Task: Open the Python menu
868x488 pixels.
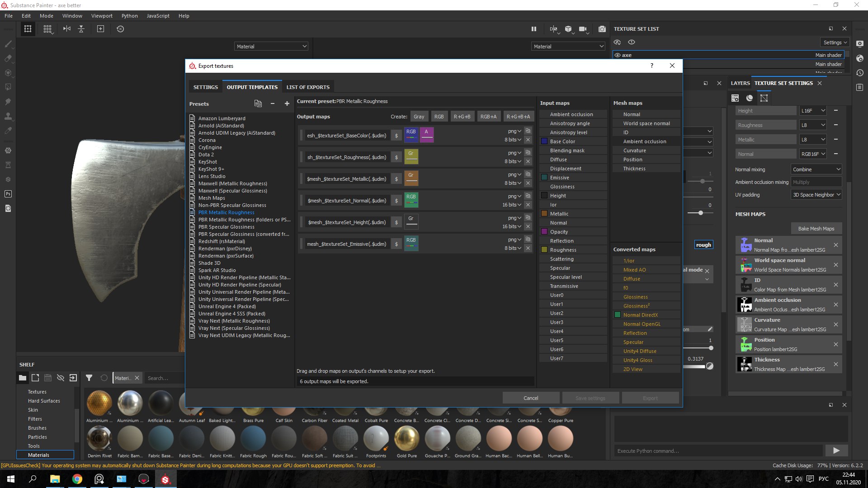Action: pyautogui.click(x=129, y=16)
